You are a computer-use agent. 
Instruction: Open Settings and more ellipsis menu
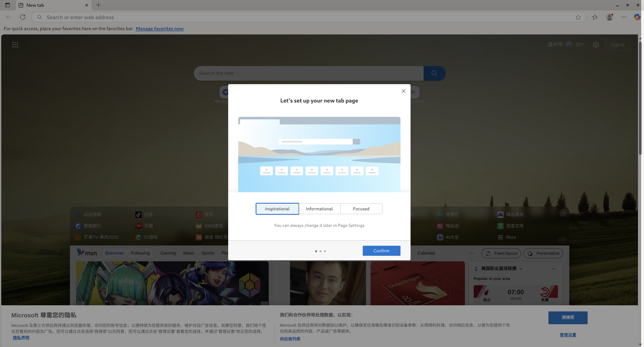[624, 17]
